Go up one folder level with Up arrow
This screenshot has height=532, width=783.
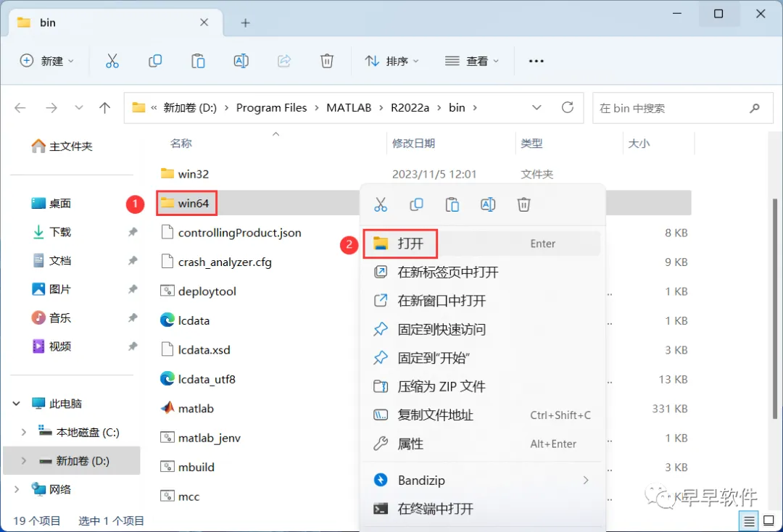tap(104, 108)
